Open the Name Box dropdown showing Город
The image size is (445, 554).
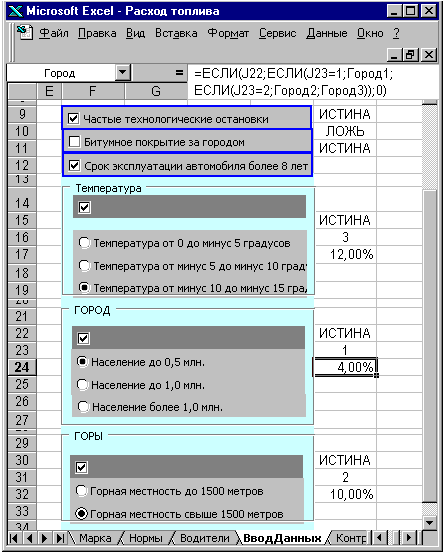[122, 73]
